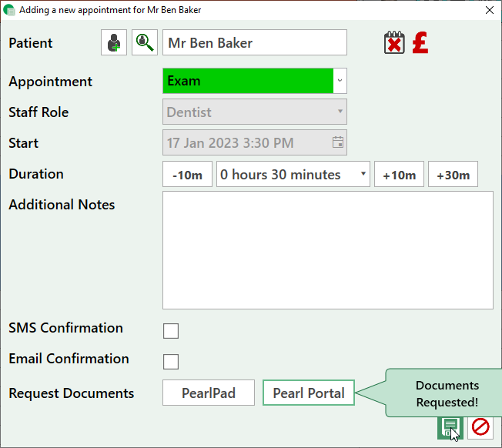Open the Staff Role dropdown
Image resolution: width=502 pixels, height=448 pixels.
click(255, 112)
